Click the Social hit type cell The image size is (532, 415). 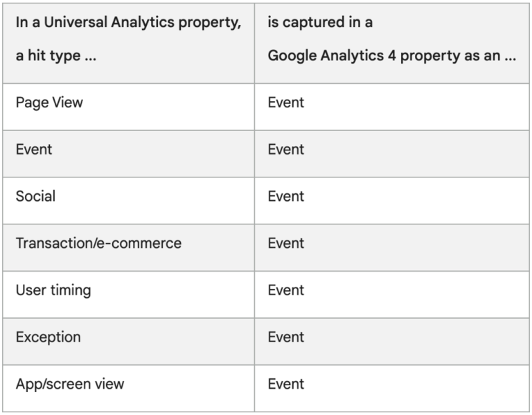(x=35, y=196)
